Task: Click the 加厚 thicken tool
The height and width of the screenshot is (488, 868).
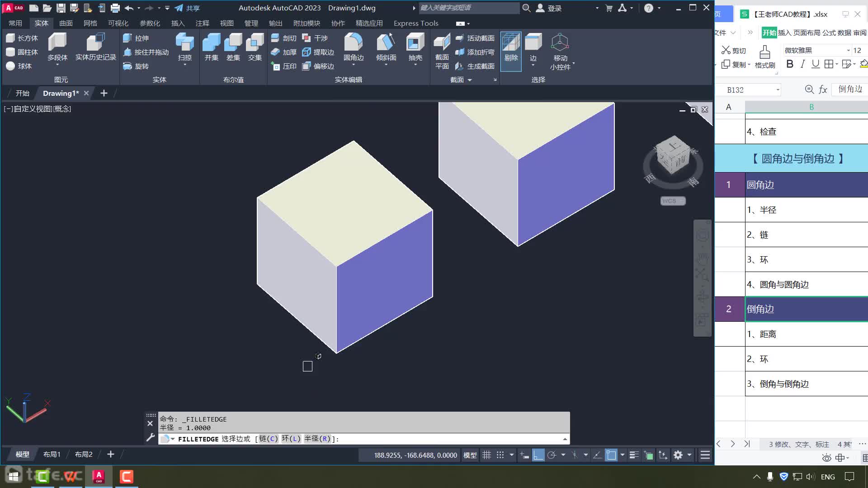Action: 283,52
